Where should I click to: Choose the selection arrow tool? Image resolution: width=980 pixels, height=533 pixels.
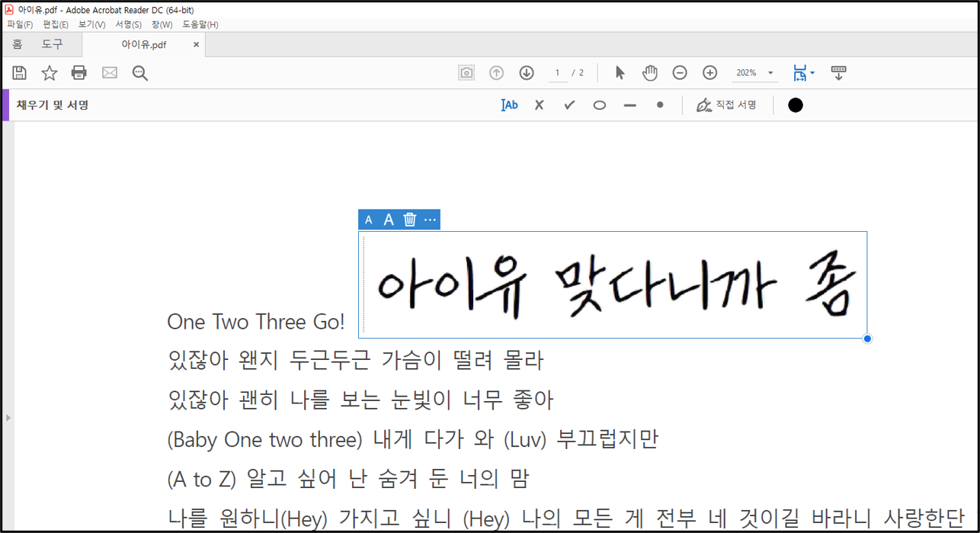[620, 73]
